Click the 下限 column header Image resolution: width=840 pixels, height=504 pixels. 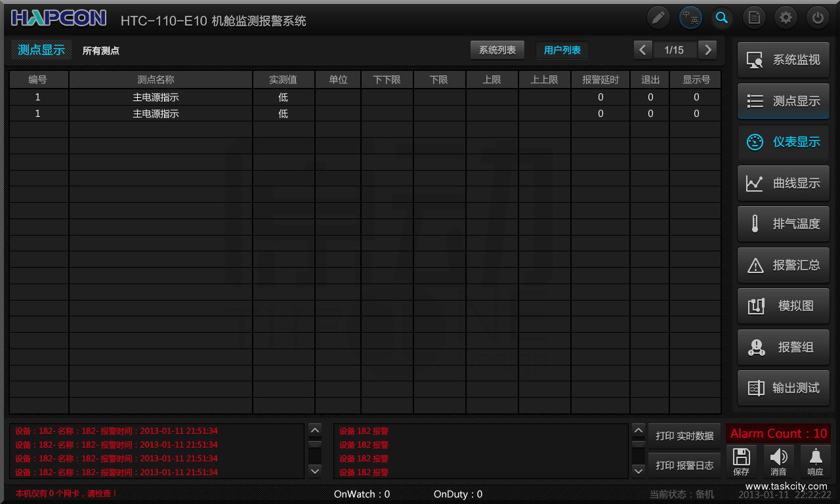click(440, 79)
